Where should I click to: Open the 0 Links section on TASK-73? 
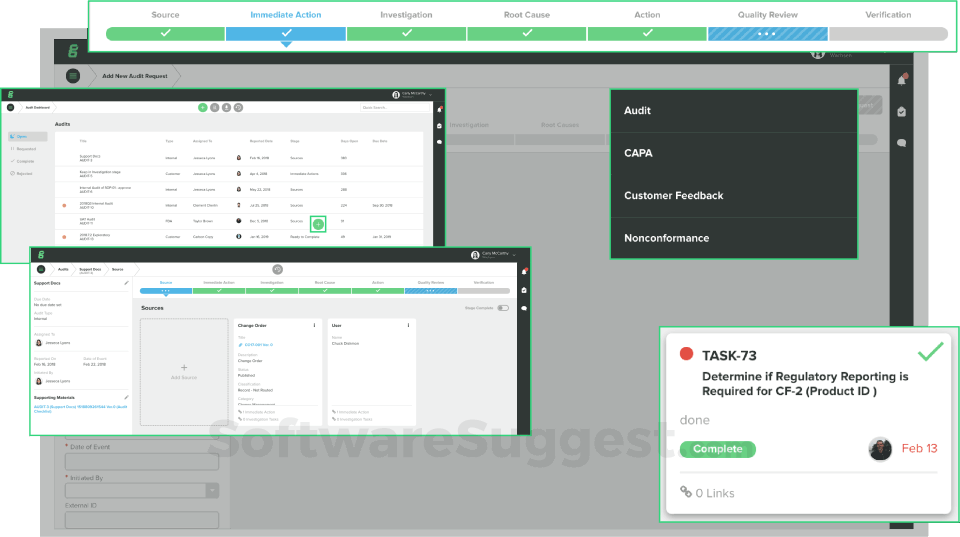[x=707, y=493]
